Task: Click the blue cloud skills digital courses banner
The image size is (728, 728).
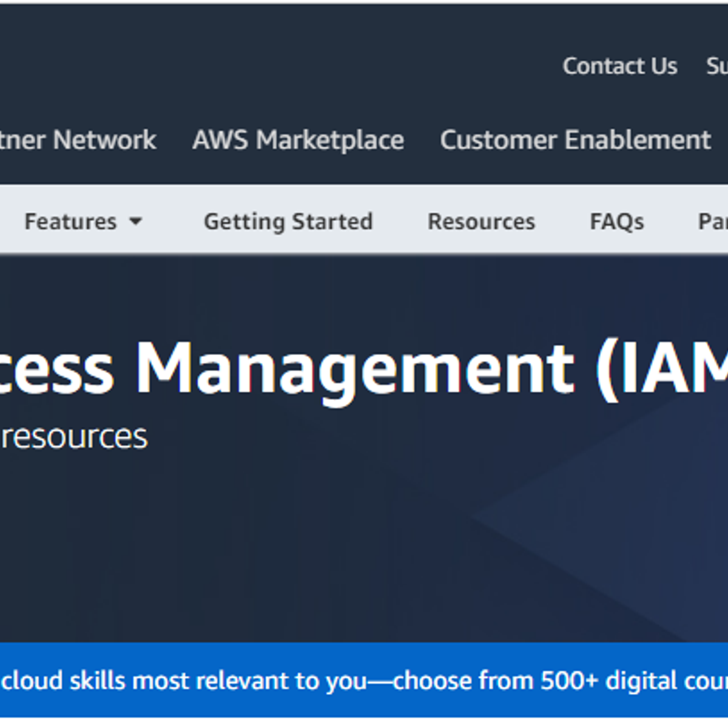Action: pos(364,680)
